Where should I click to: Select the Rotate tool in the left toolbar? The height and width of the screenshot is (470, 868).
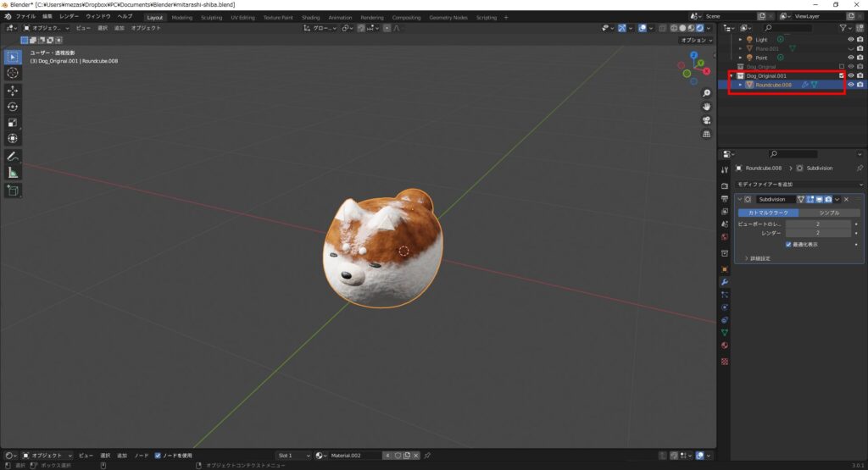pyautogui.click(x=13, y=106)
